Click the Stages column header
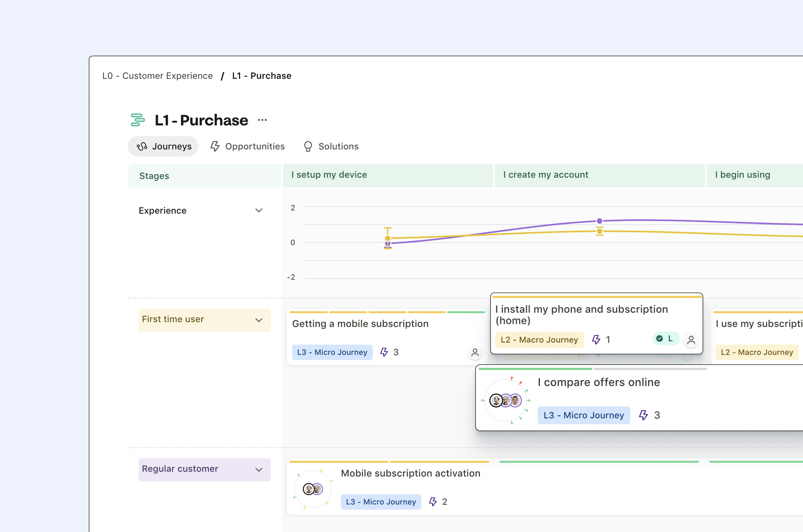The image size is (803, 532). (205, 176)
